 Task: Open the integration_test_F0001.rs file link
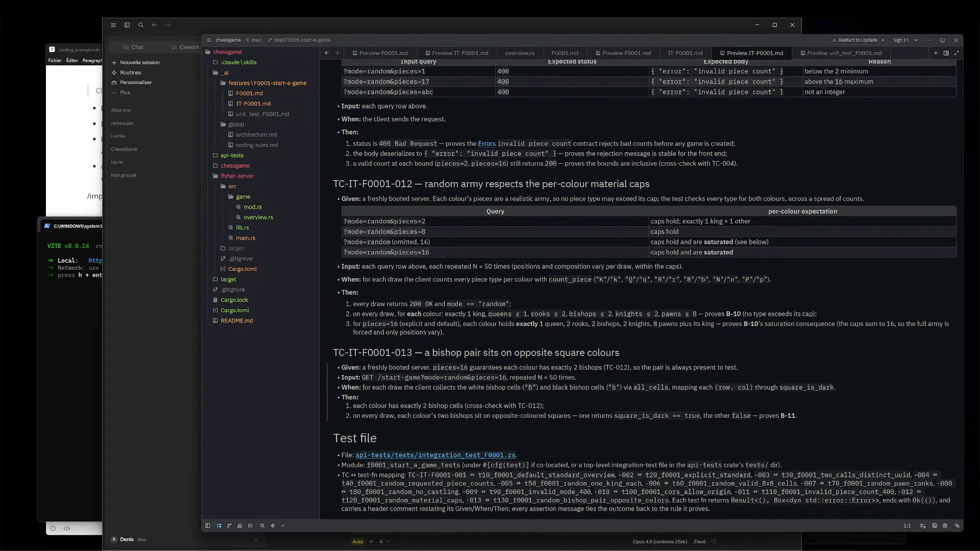[x=435, y=455]
